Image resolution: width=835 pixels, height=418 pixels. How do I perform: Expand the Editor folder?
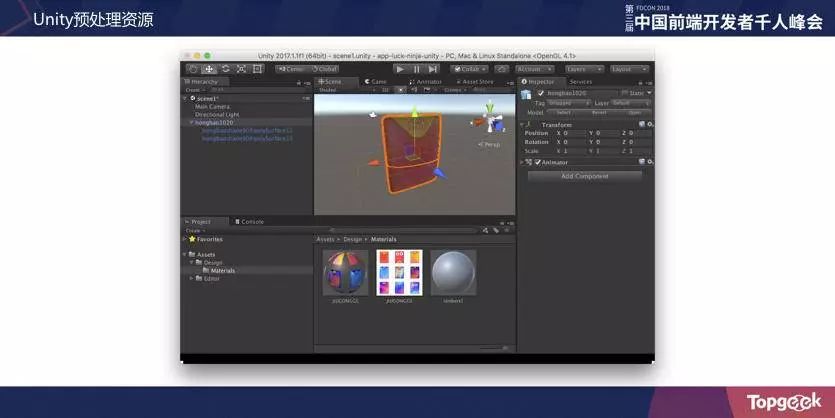click(x=191, y=278)
